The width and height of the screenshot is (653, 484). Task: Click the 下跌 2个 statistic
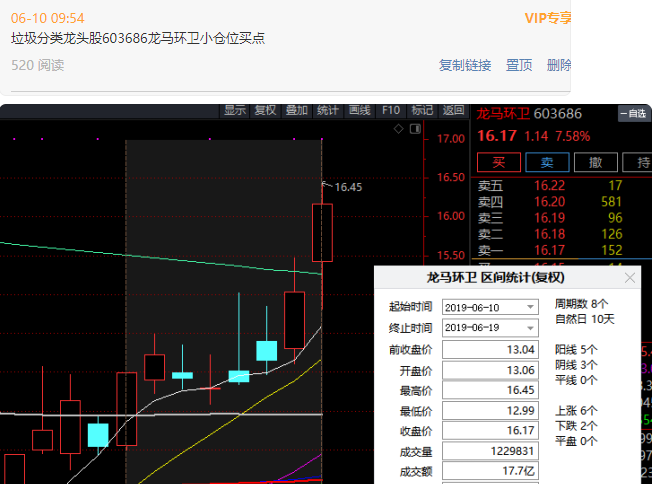tap(576, 426)
